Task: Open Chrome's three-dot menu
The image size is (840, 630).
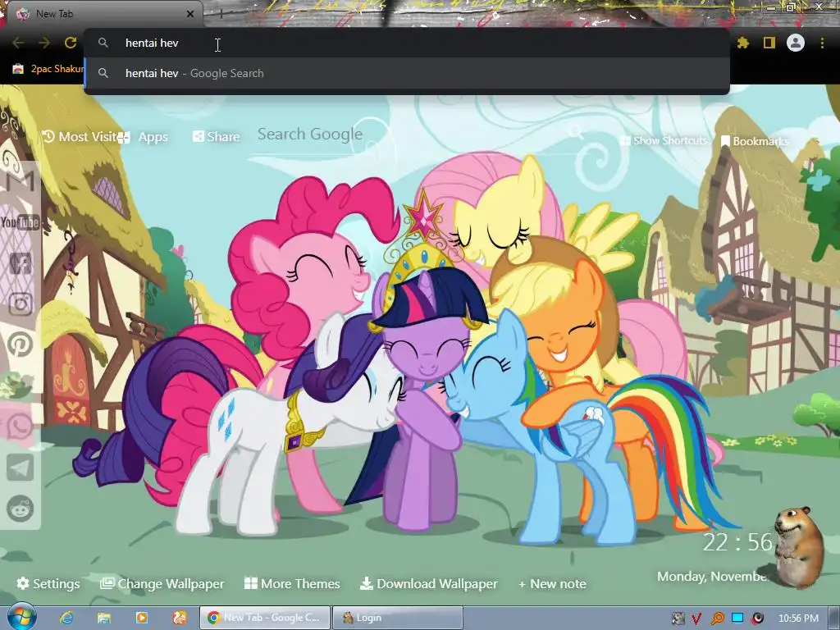Action: [822, 43]
